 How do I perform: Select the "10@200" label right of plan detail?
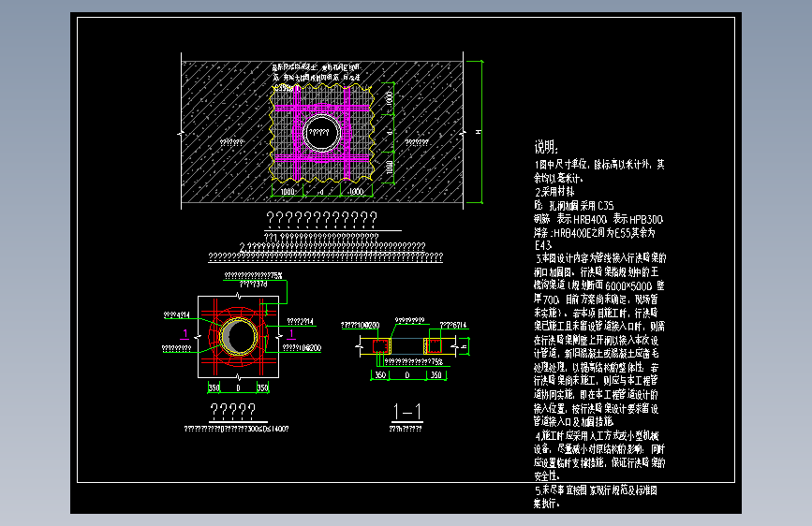click(302, 348)
